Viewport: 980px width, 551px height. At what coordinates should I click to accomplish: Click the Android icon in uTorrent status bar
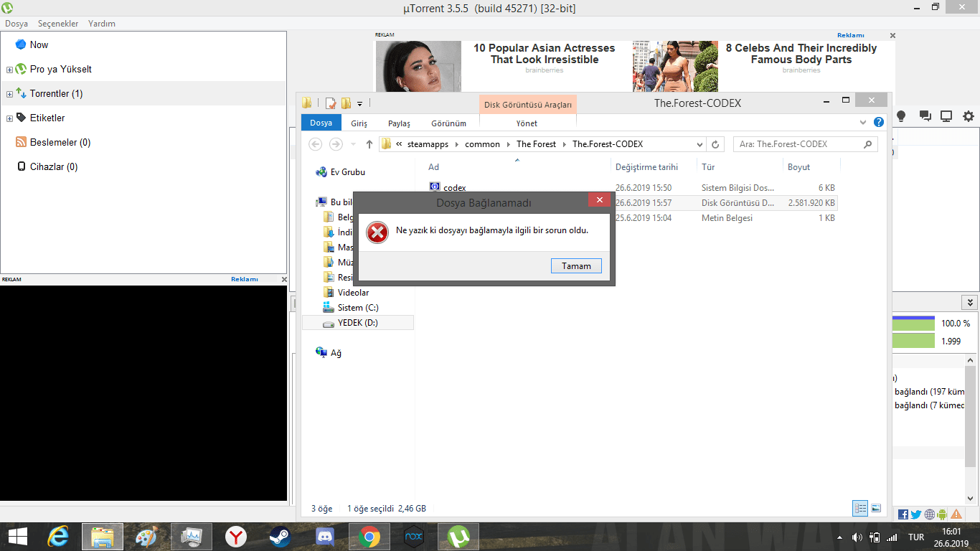pos(942,514)
